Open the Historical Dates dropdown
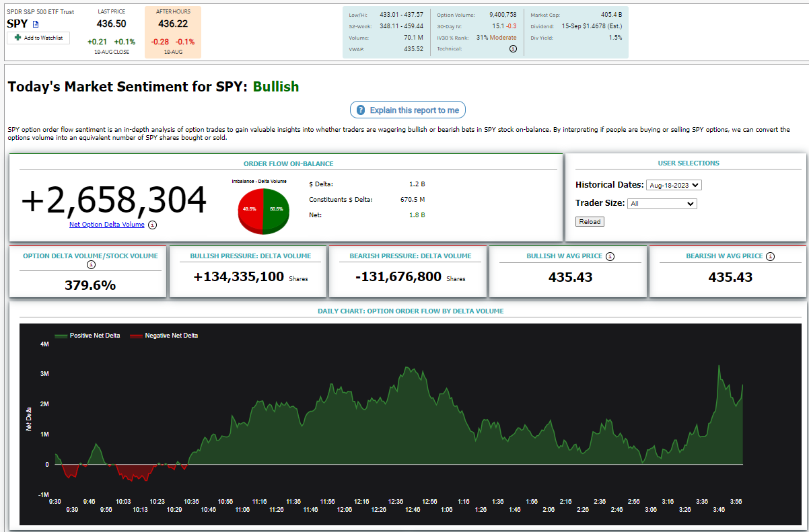Image resolution: width=809 pixels, height=532 pixels. (x=674, y=185)
